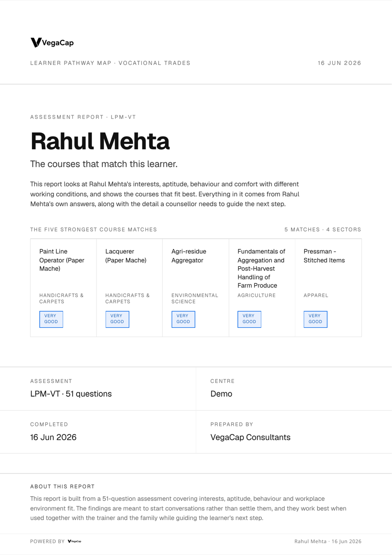Screen dimensions: 392x555
Task: Choose the Pressman - Stitched Items card
Action: pos(328,288)
